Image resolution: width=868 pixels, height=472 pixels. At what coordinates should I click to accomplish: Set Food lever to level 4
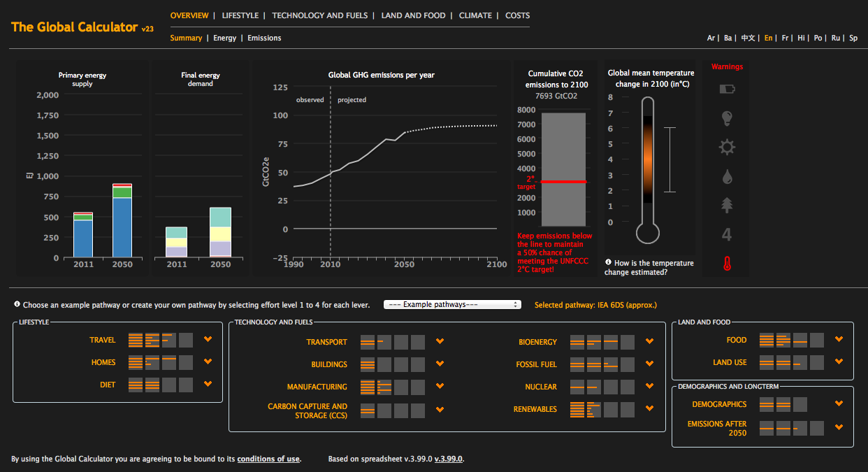(x=817, y=341)
